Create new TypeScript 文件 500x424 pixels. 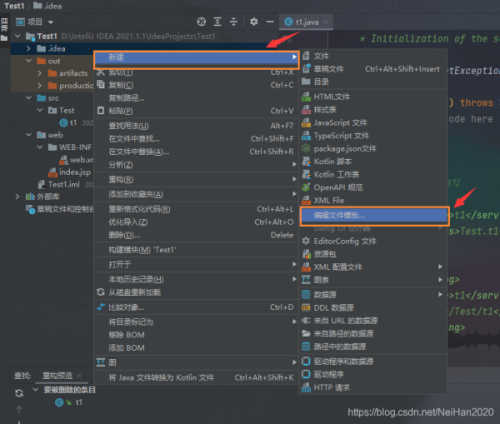373,136
